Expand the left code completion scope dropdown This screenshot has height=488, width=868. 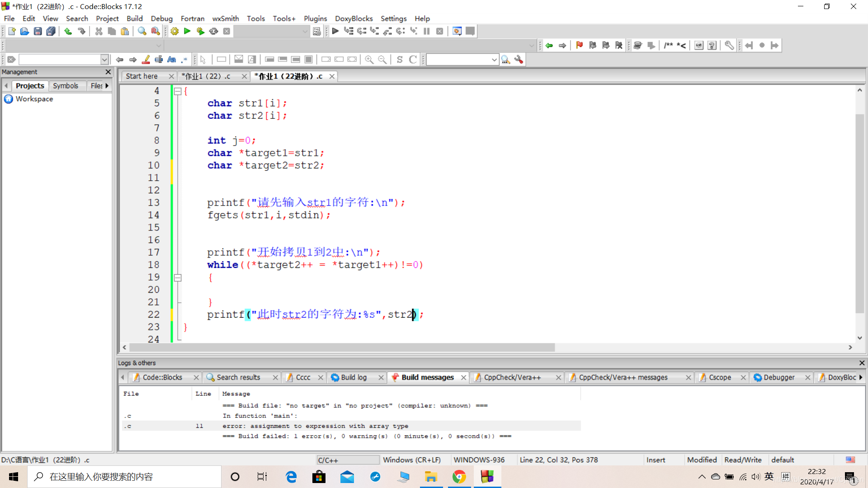pos(159,45)
